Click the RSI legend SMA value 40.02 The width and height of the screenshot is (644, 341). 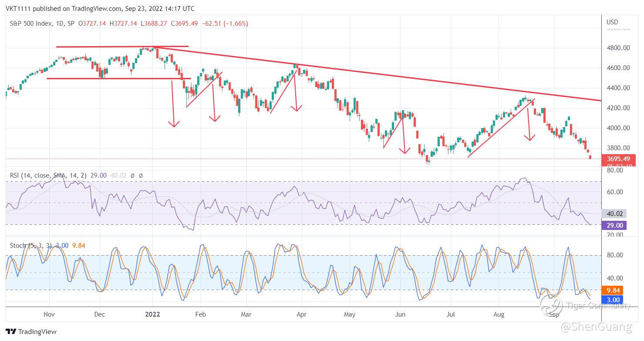pyautogui.click(x=118, y=176)
